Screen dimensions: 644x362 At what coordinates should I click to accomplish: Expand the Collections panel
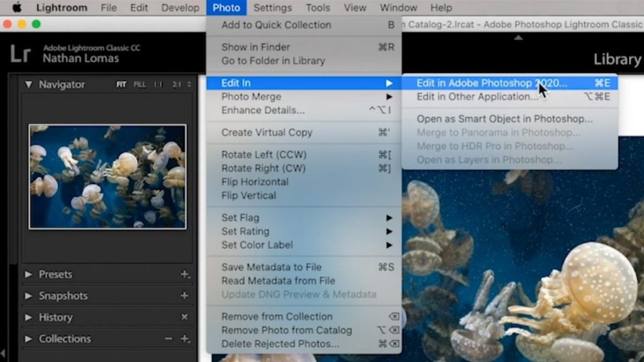pos(28,339)
